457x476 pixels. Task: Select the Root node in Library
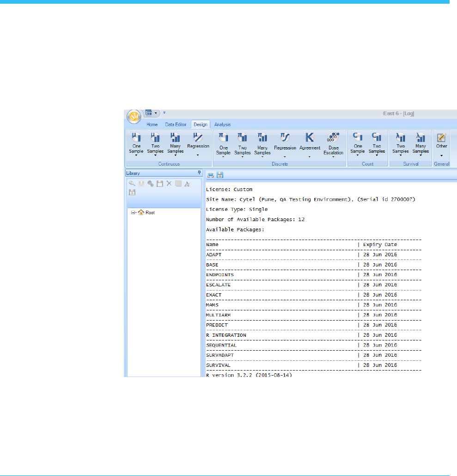coord(150,212)
